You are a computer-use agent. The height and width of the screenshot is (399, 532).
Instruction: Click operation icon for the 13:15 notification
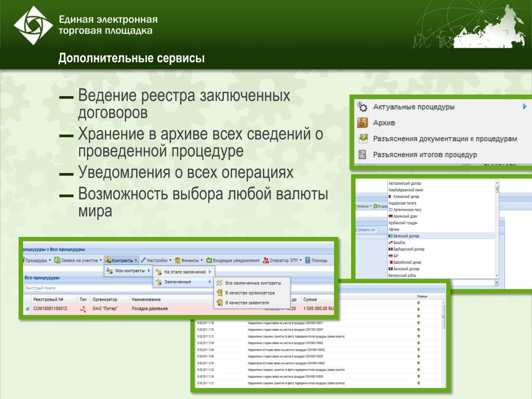418,336
